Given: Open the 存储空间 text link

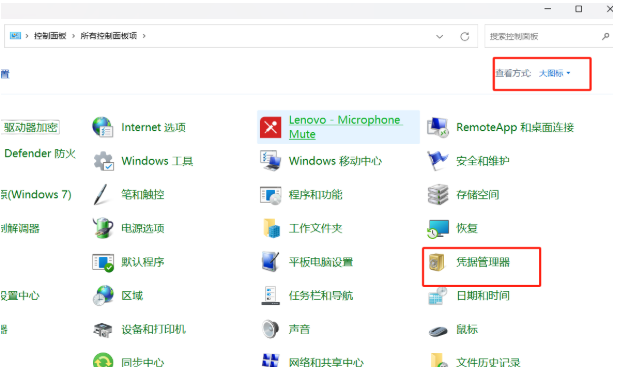Looking at the screenshot, I should point(478,194).
